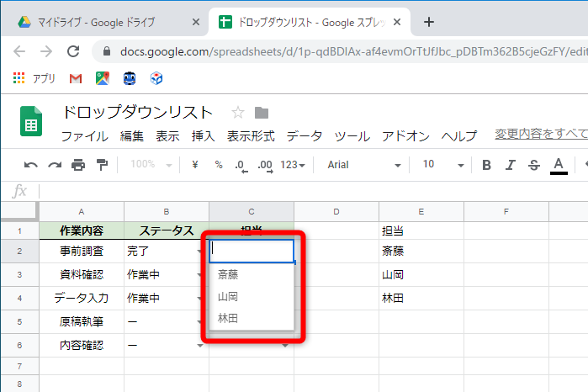Open dropdown arrow for 資料確認 status
The image size is (588, 392).
200,275
